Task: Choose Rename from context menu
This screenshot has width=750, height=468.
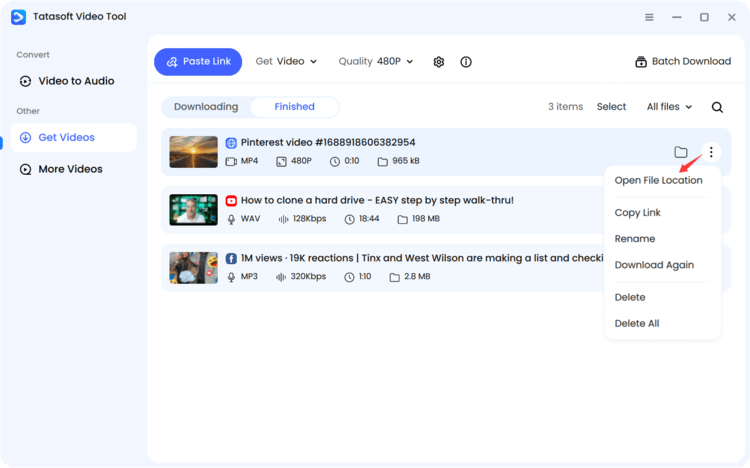Action: click(635, 239)
